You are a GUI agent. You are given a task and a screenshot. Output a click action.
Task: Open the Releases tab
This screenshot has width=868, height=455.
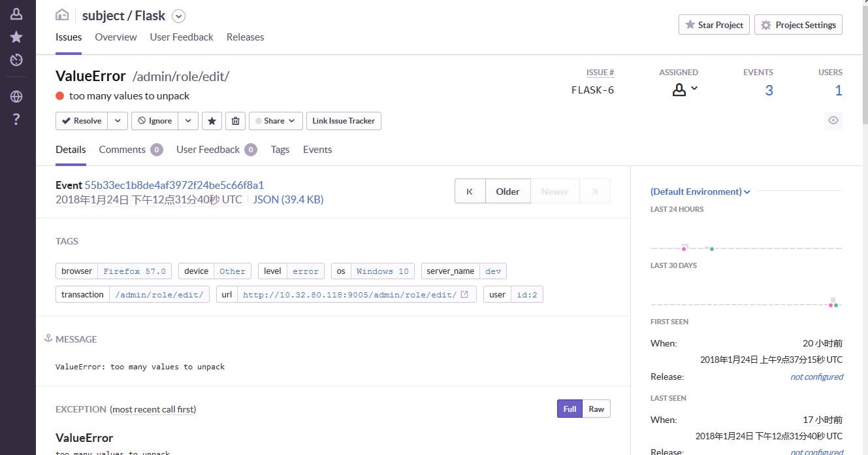[245, 37]
